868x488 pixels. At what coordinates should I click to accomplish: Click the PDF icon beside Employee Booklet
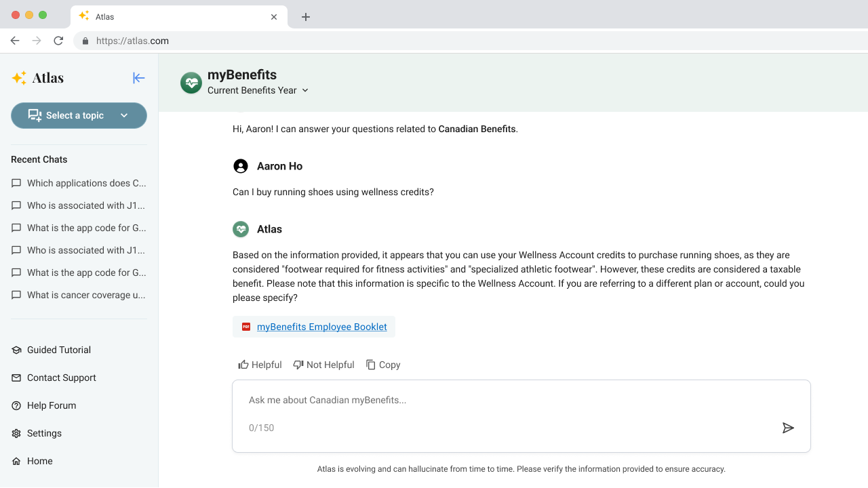(246, 327)
